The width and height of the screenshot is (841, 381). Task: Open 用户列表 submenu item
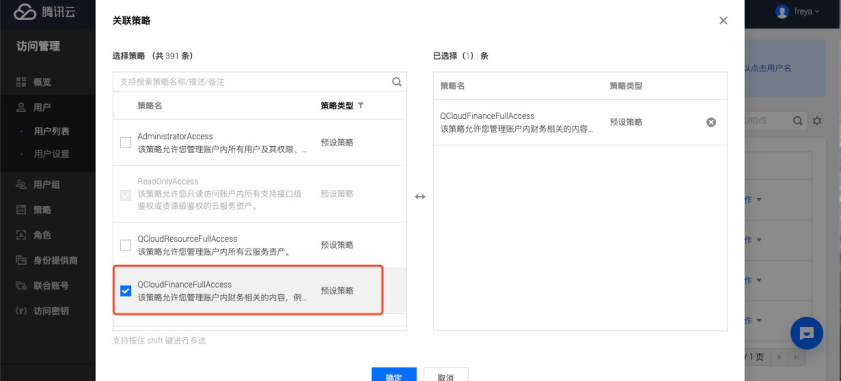pos(51,131)
